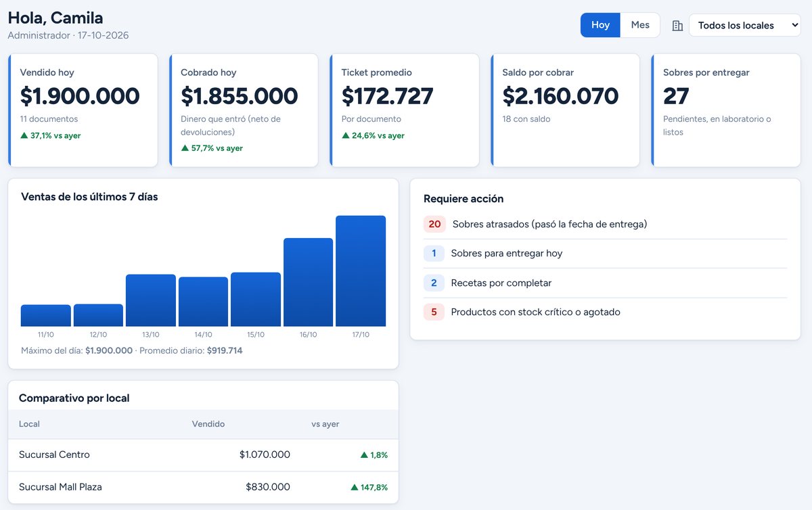Click the Requiere acción heading
The image size is (812, 510).
coord(464,199)
